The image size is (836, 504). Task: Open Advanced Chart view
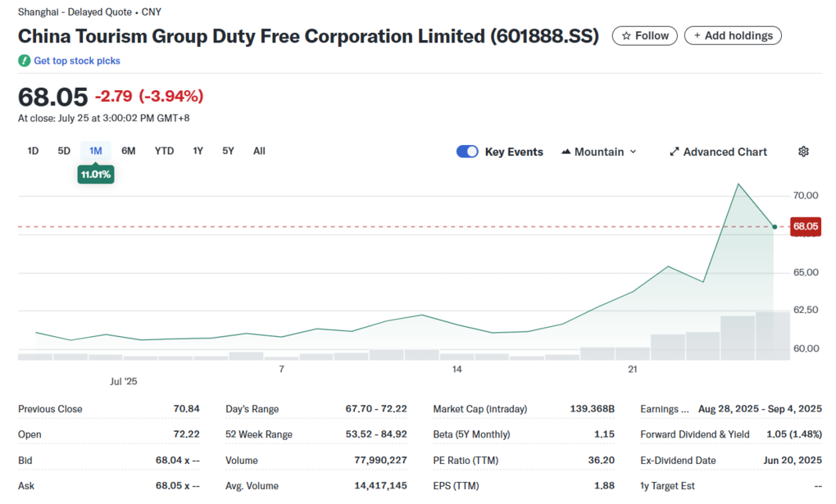[718, 152]
